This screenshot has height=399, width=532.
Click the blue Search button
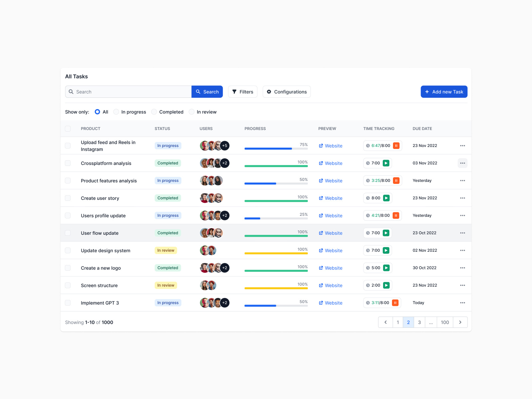(x=207, y=92)
